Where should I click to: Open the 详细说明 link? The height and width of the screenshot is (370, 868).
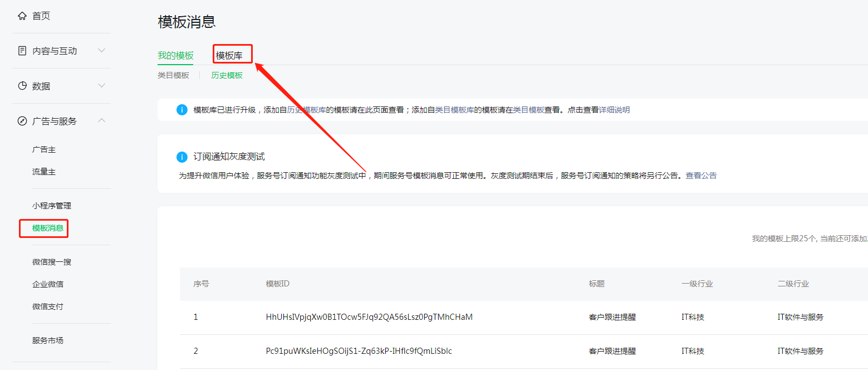614,110
